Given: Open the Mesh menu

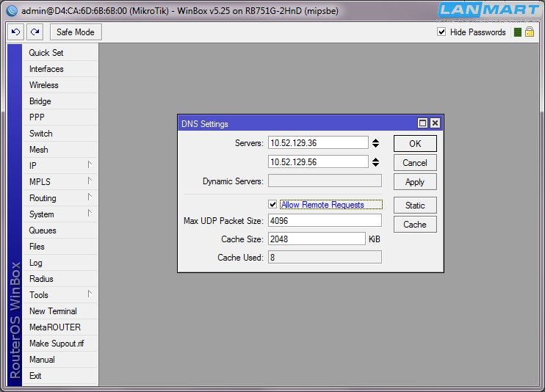Looking at the screenshot, I should (x=59, y=150).
